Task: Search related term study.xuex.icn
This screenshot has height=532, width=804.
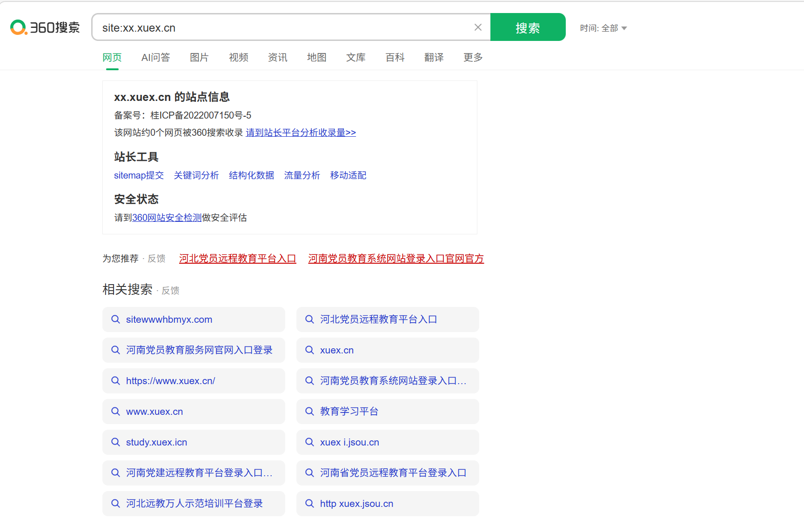Action: (x=194, y=442)
